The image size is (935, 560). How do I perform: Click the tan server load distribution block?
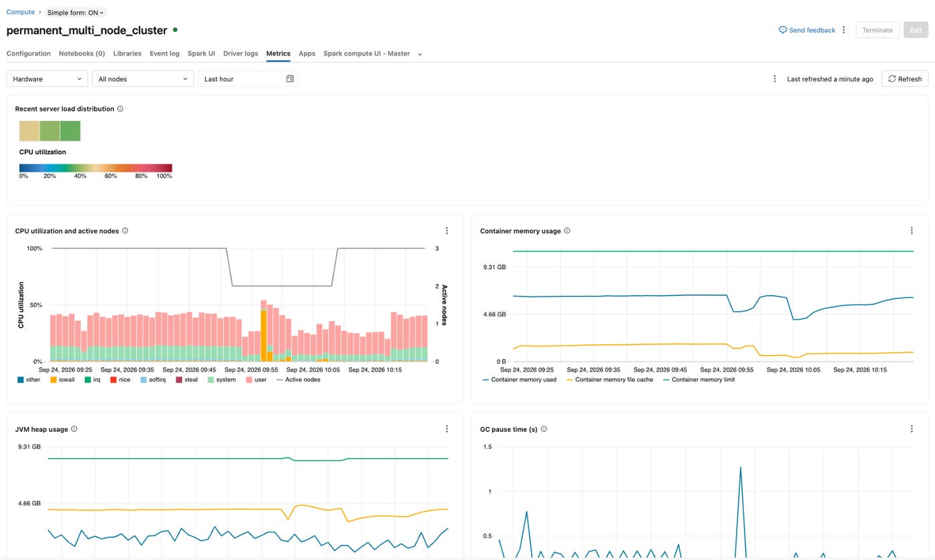pos(29,131)
